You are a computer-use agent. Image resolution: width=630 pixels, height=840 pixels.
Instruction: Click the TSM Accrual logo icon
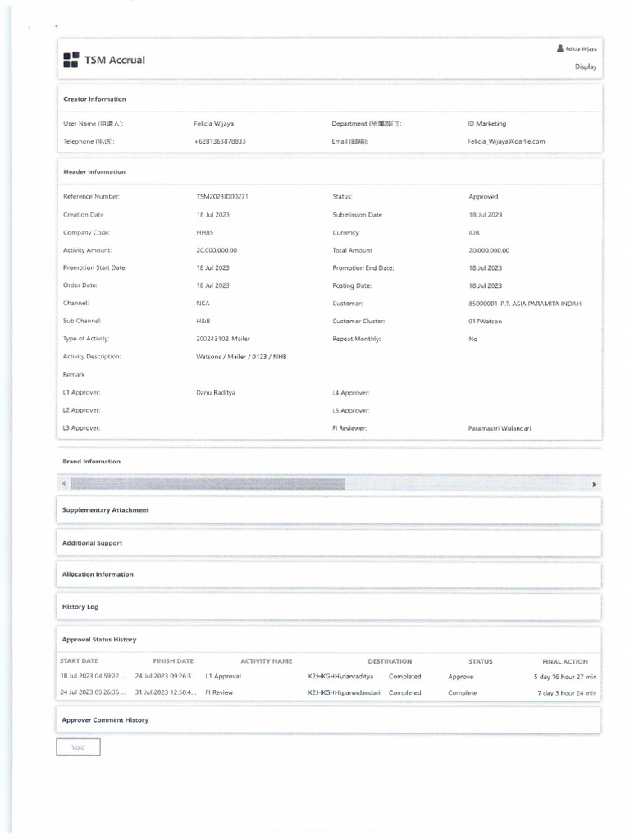point(71,60)
